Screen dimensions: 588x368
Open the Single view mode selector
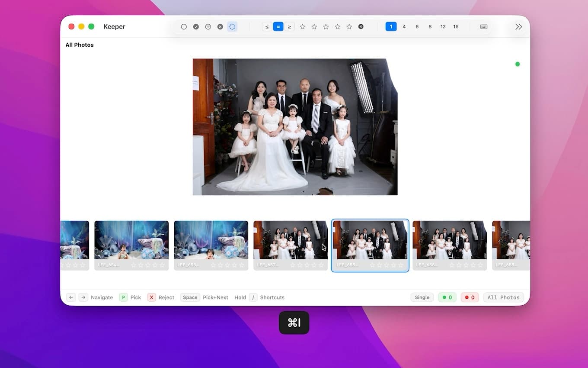[422, 297]
